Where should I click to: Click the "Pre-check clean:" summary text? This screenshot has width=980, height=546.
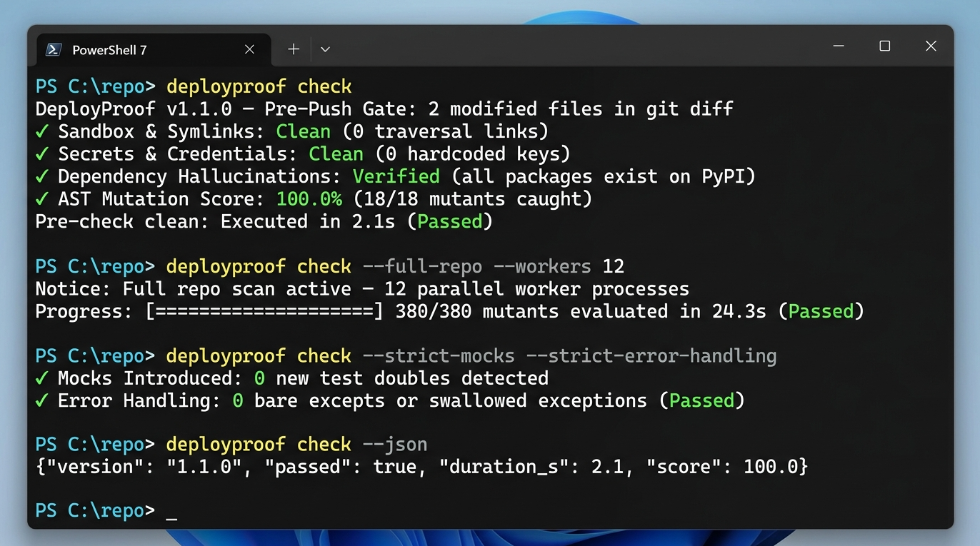pos(123,222)
